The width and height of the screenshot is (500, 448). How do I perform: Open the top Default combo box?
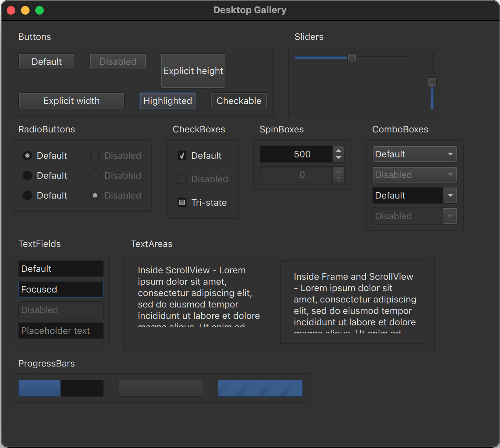click(414, 154)
